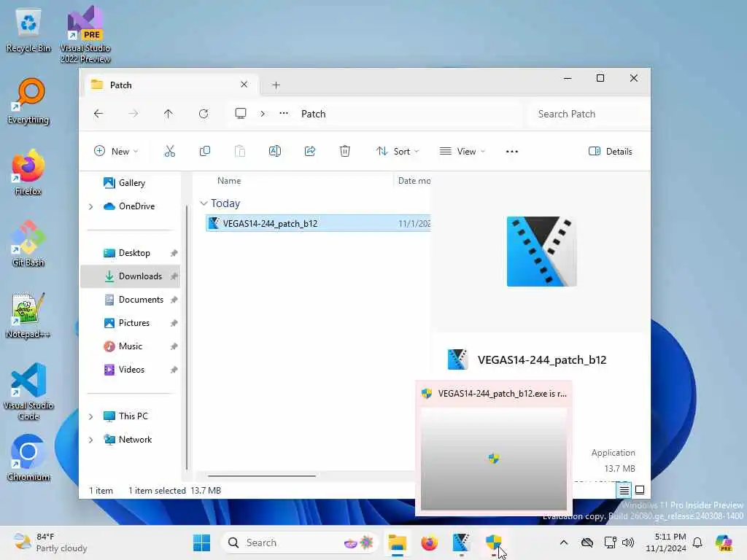747x560 pixels.
Task: Click the Delete trash icon
Action: click(x=345, y=152)
